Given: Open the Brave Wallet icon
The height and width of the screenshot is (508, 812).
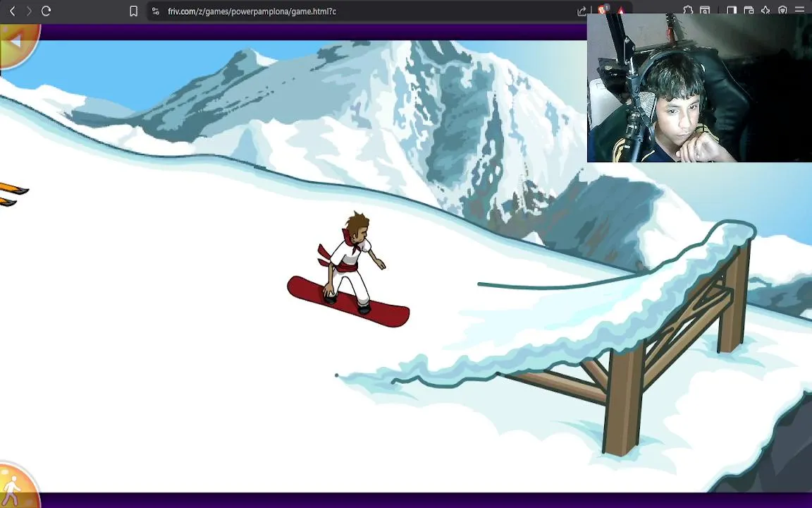Looking at the screenshot, I should click(749, 10).
